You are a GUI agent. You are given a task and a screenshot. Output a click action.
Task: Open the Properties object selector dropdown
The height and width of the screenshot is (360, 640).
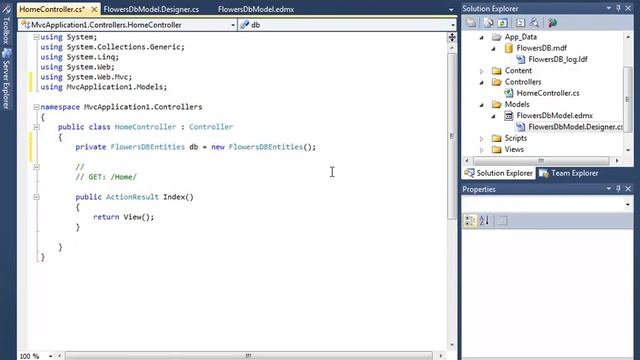(x=628, y=204)
